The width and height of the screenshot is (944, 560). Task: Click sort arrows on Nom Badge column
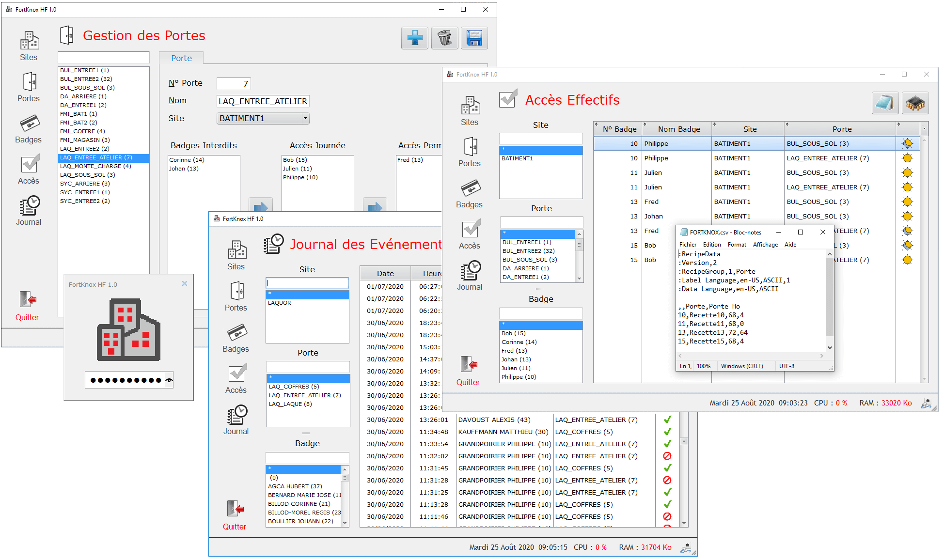645,124
